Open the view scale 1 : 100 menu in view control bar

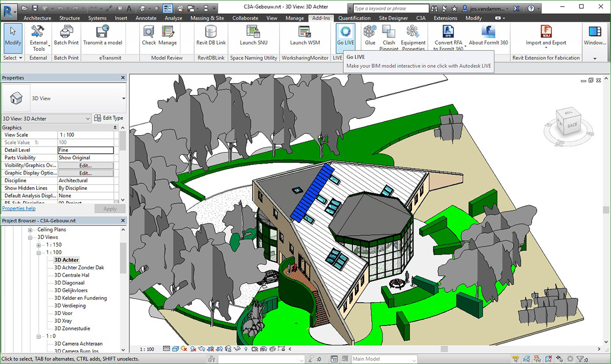147,349
